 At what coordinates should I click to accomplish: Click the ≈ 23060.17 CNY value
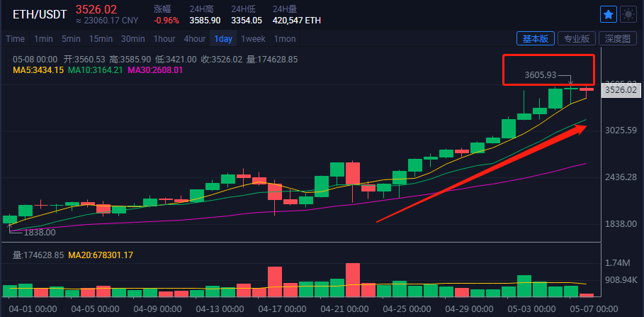(x=107, y=20)
